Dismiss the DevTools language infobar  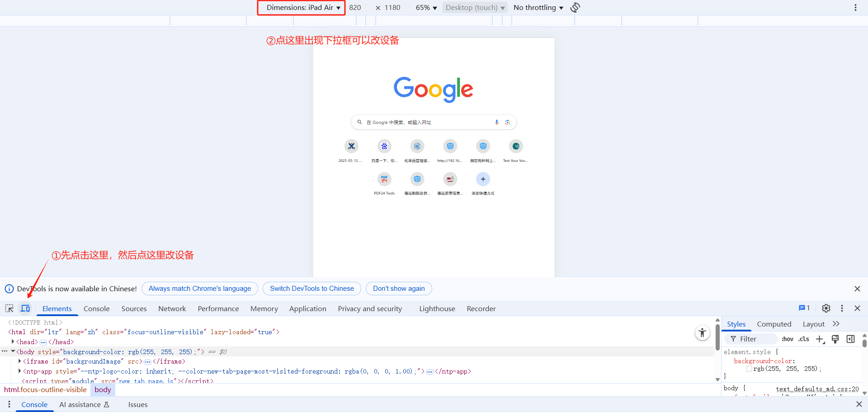pos(857,289)
